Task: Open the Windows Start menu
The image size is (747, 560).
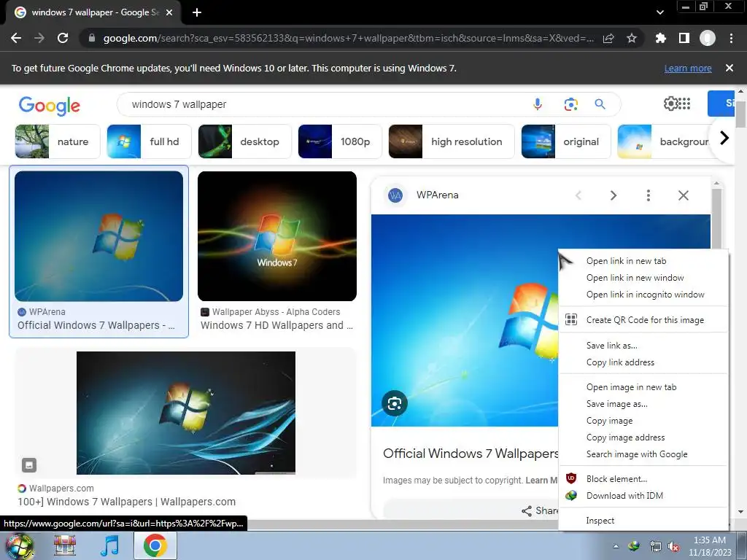Action: click(x=19, y=546)
